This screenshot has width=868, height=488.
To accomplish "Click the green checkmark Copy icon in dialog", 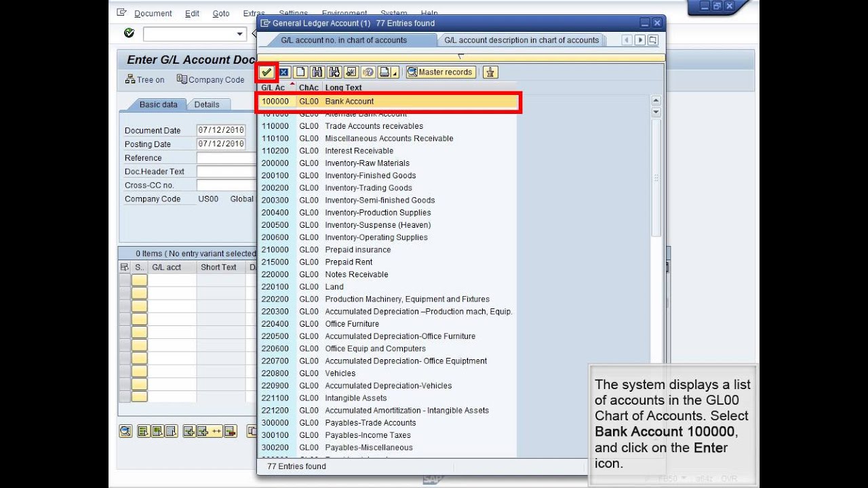I will click(x=267, y=73).
